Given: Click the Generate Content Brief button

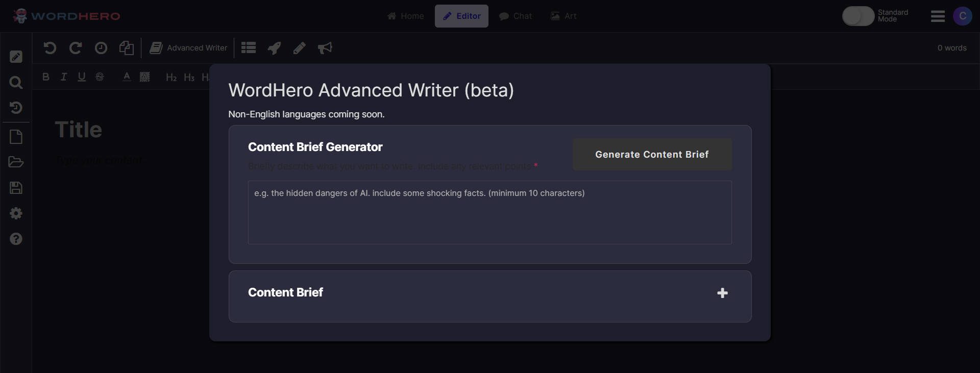Looking at the screenshot, I should coord(652,154).
